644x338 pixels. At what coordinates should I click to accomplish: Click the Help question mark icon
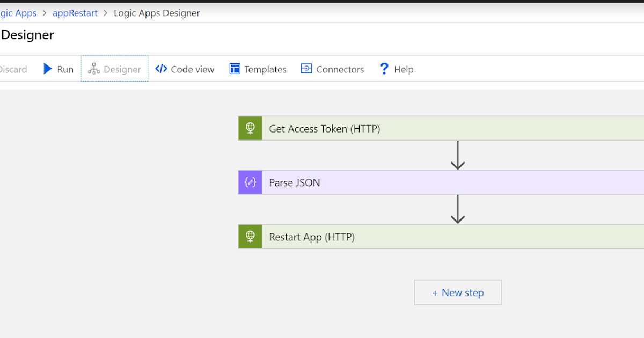coord(384,69)
